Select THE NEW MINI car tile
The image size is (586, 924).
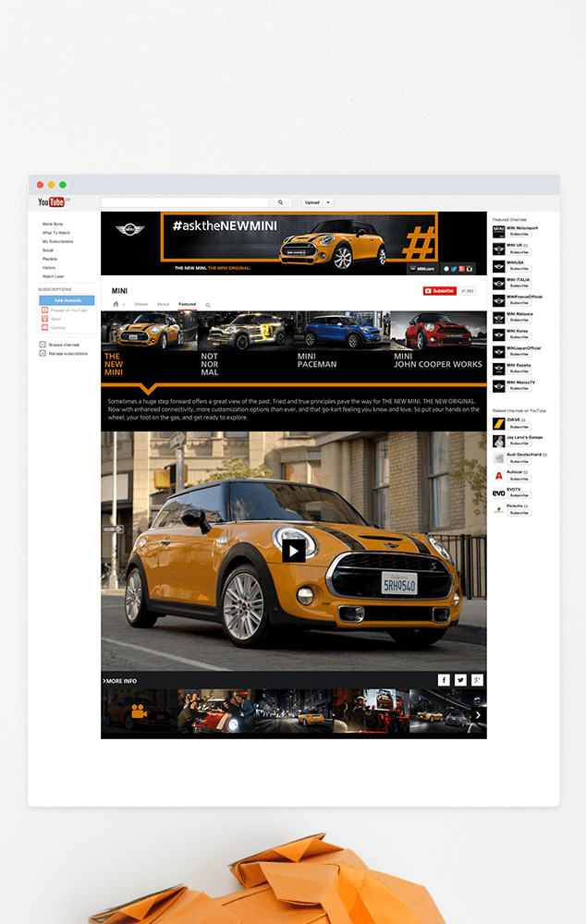(149, 345)
